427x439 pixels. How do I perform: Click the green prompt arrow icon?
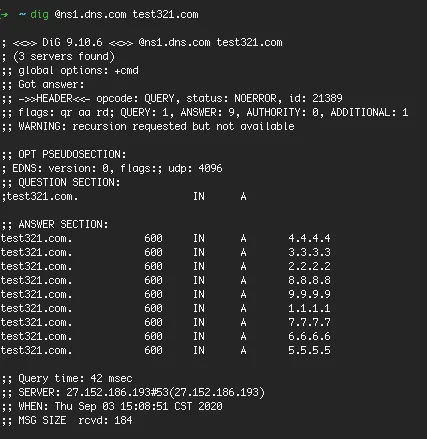tap(4, 15)
